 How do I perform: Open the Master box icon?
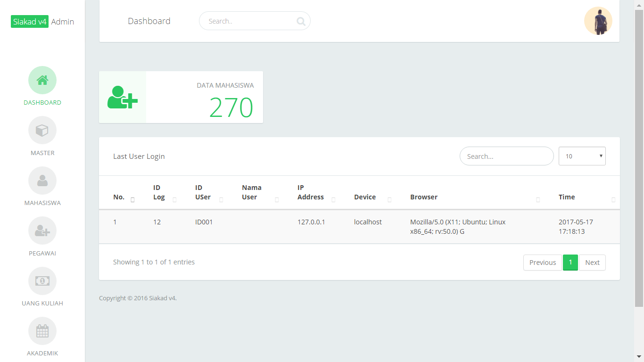coord(42,130)
